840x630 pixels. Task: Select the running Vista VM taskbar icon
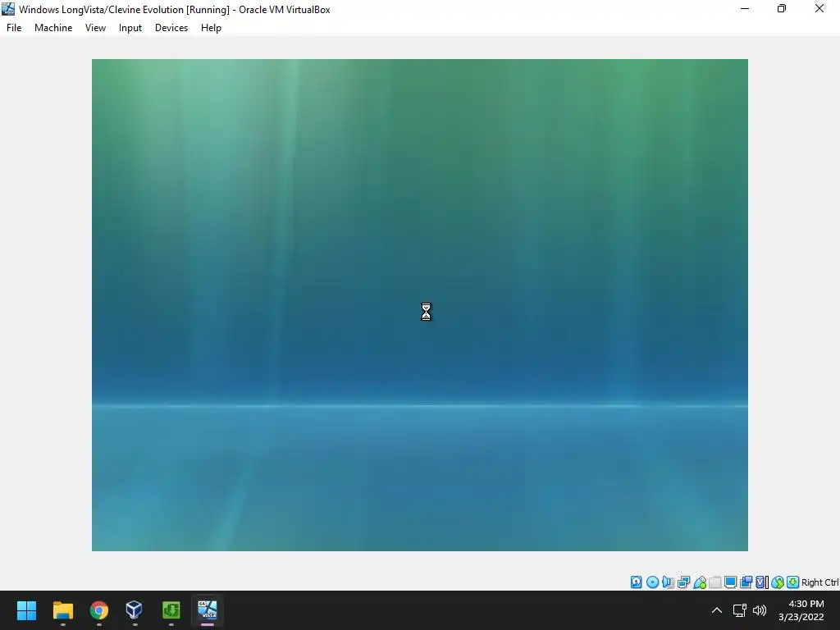pos(208,610)
